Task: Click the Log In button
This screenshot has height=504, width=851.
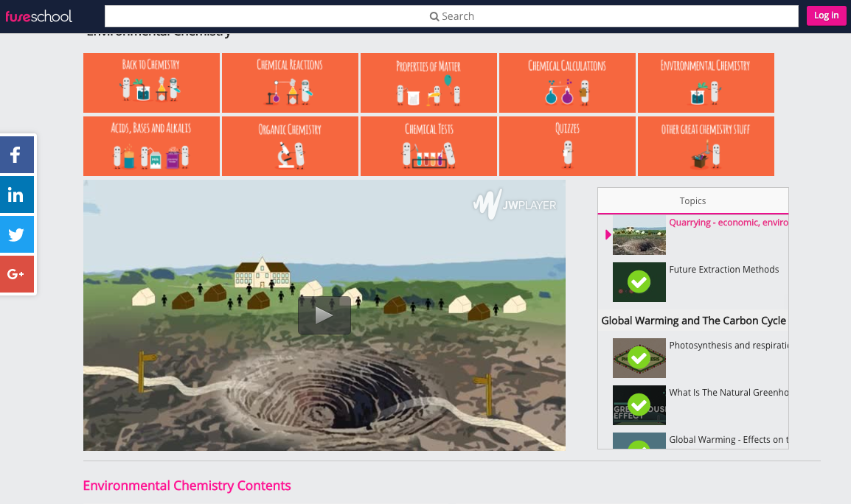Action: (826, 15)
